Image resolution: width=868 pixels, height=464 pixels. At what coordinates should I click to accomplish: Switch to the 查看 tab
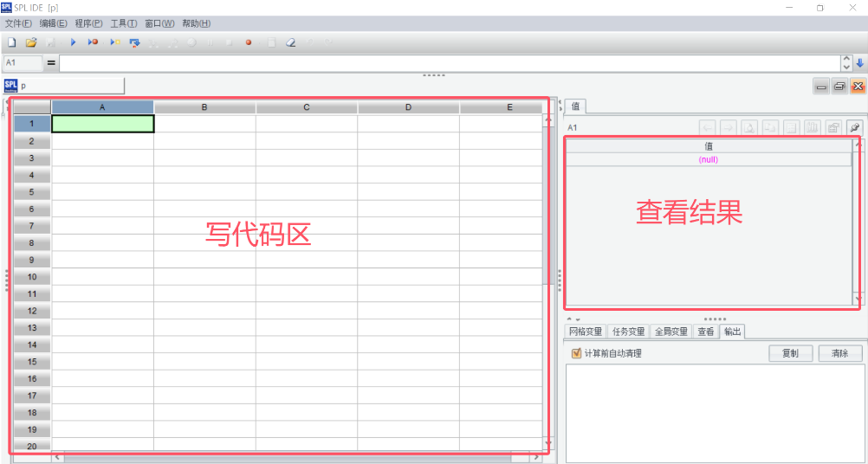(706, 332)
